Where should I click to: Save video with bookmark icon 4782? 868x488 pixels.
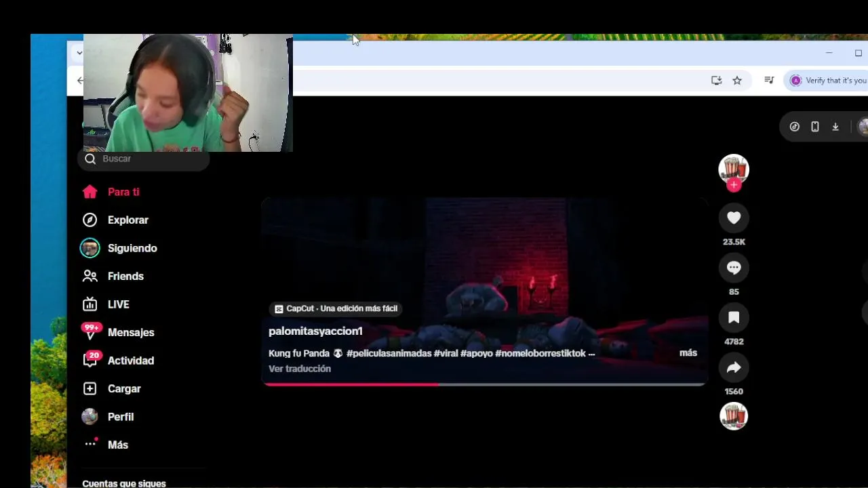point(734,317)
